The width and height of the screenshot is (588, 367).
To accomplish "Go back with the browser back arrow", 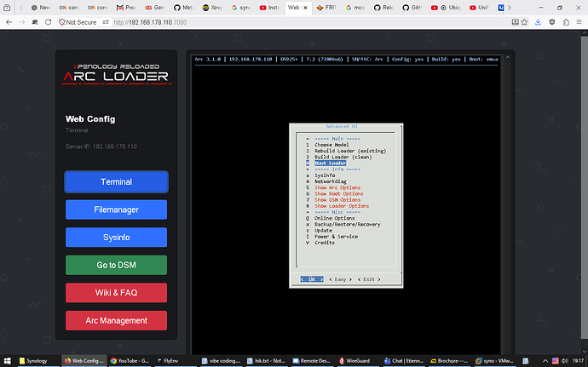I will pyautogui.click(x=9, y=22).
